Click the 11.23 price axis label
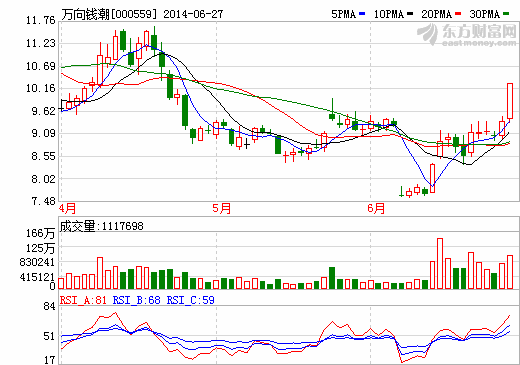Viewport: 520px width, 365px height. (x=41, y=43)
